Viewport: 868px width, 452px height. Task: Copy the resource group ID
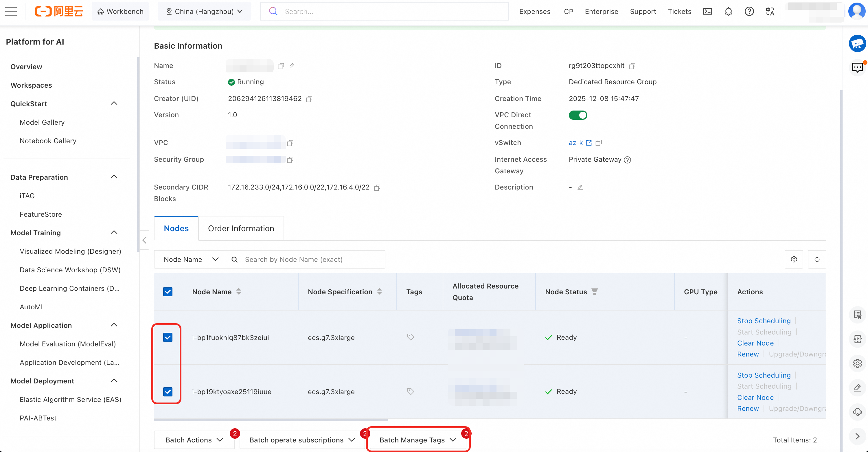click(632, 66)
